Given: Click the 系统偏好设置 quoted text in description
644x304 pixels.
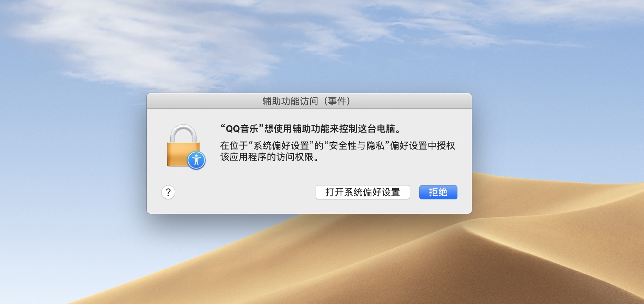Looking at the screenshot, I should click(x=281, y=146).
